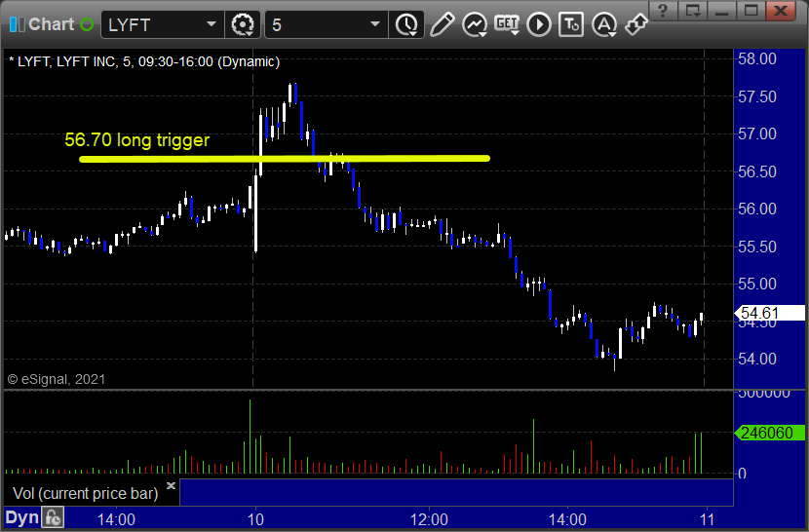
Task: Click the yellow 56.70 trigger line
Action: pyautogui.click(x=285, y=159)
